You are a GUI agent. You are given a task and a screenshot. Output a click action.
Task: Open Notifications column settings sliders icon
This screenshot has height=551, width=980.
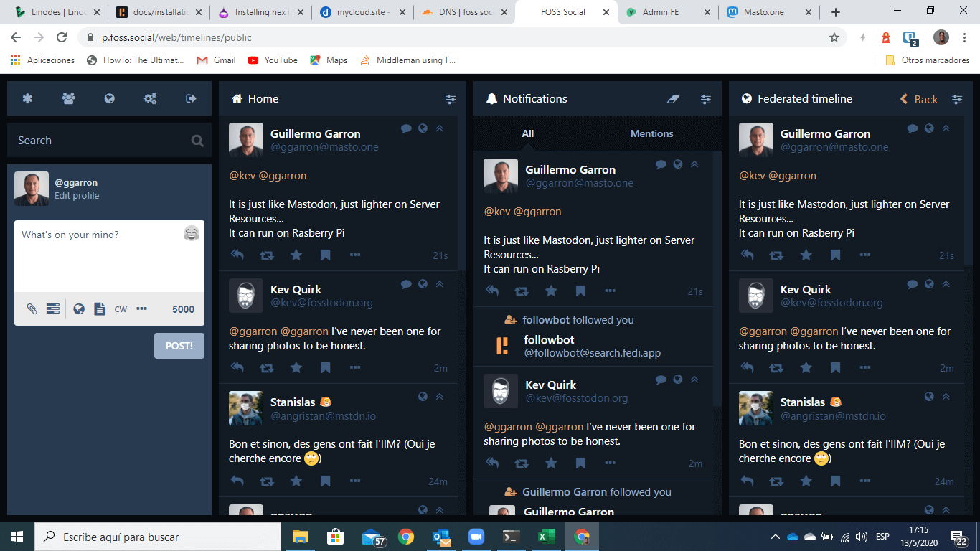706,99
